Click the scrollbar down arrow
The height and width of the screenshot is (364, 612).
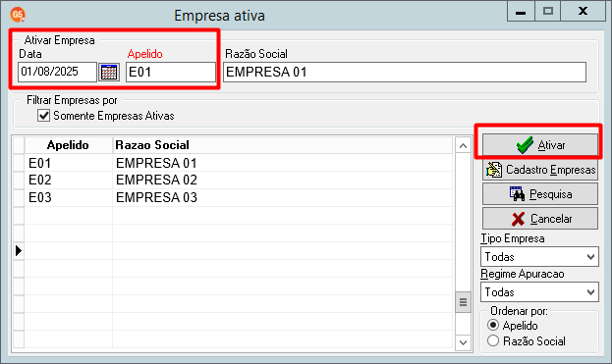tap(464, 342)
